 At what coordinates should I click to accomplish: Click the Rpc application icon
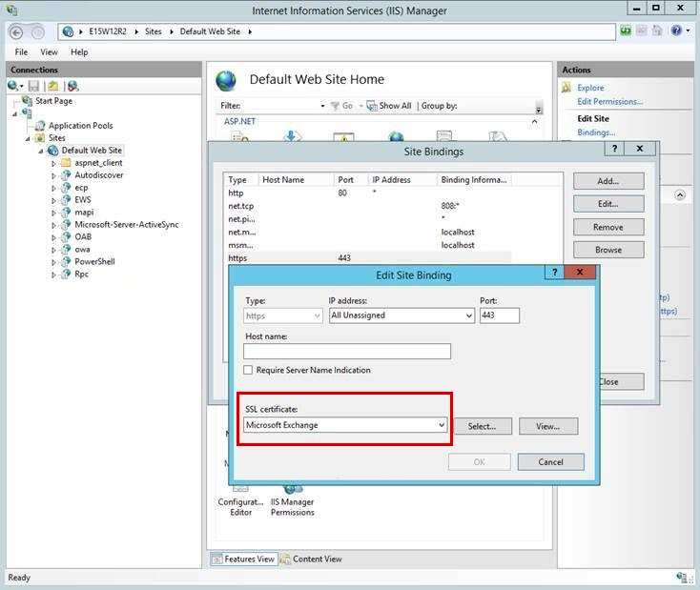tap(66, 274)
